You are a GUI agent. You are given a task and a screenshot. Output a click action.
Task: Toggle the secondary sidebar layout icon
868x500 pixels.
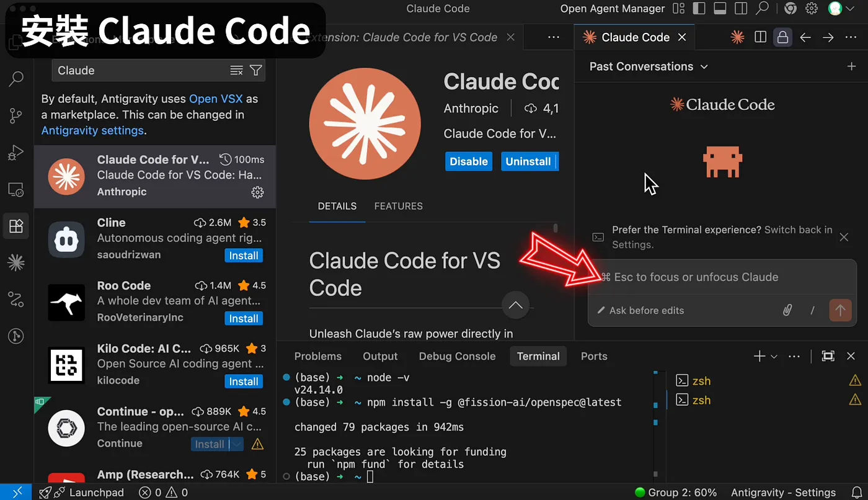tap(740, 9)
